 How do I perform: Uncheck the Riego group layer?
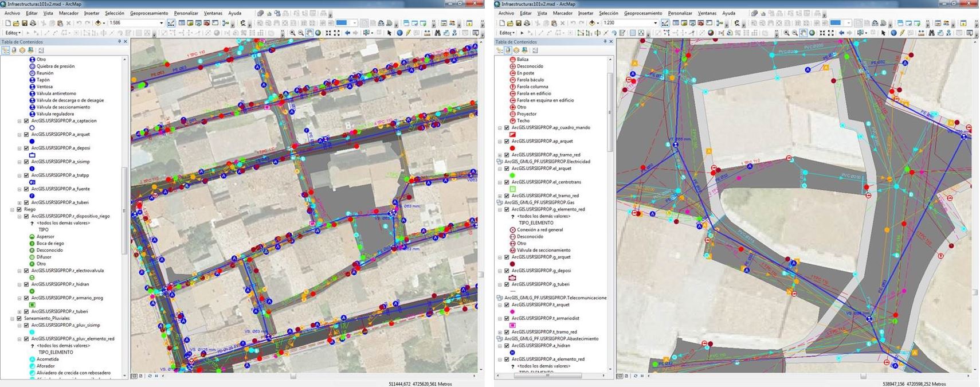[19, 209]
